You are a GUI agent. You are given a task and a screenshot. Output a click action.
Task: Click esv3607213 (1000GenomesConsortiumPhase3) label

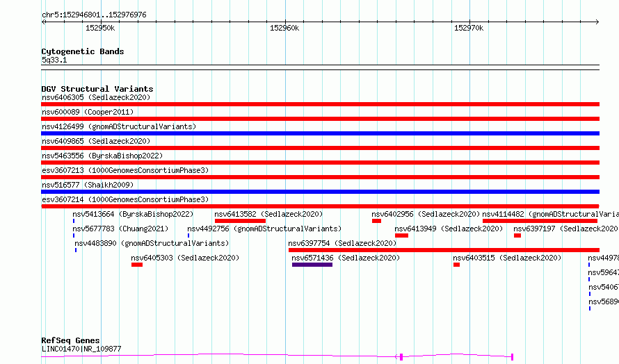pos(125,170)
